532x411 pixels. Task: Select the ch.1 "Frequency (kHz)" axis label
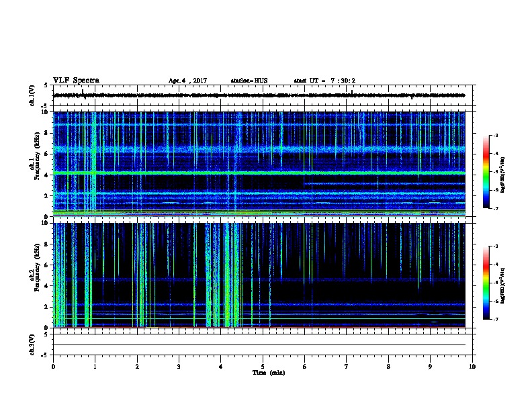point(38,156)
